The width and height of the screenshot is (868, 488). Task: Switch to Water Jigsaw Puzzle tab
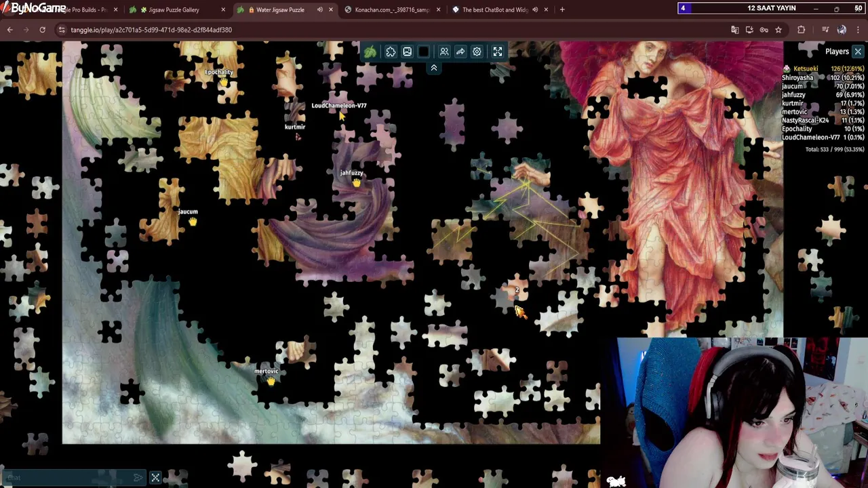tap(280, 9)
